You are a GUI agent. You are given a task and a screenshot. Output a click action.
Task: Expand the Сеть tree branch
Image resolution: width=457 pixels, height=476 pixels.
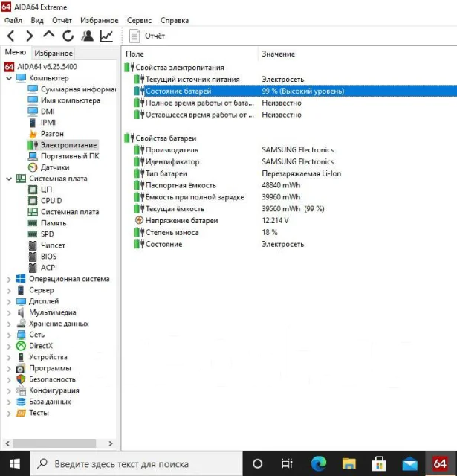tap(9, 335)
